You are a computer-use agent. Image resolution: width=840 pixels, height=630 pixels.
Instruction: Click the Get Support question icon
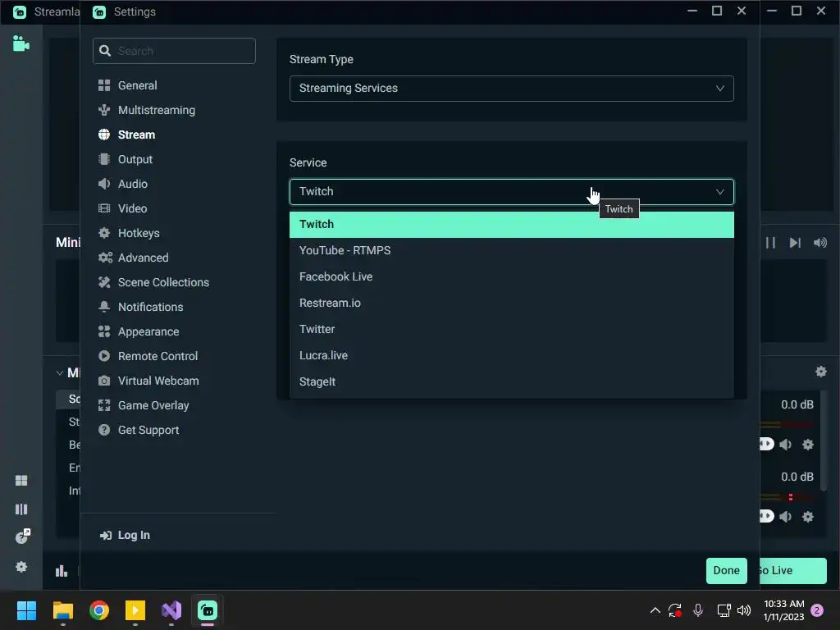pos(104,430)
